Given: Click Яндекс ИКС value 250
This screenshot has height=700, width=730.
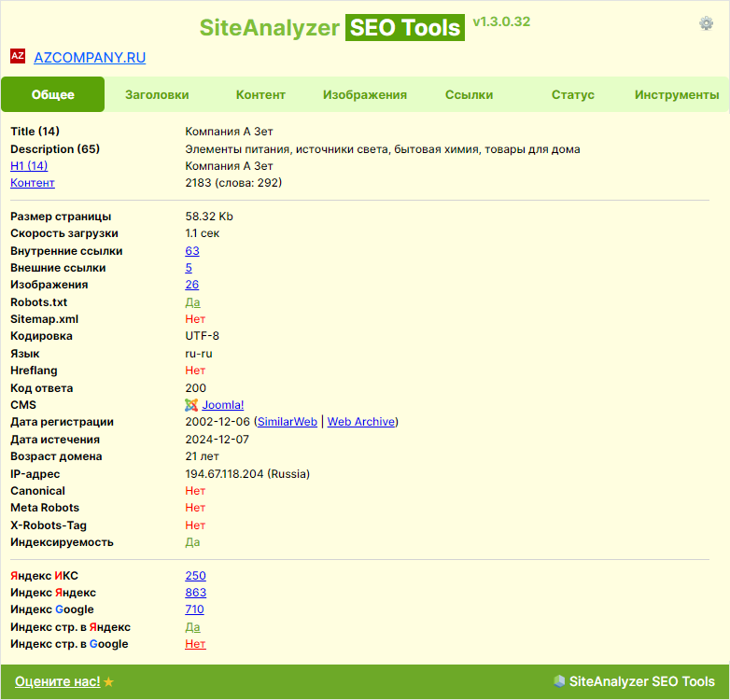Looking at the screenshot, I should [x=195, y=576].
